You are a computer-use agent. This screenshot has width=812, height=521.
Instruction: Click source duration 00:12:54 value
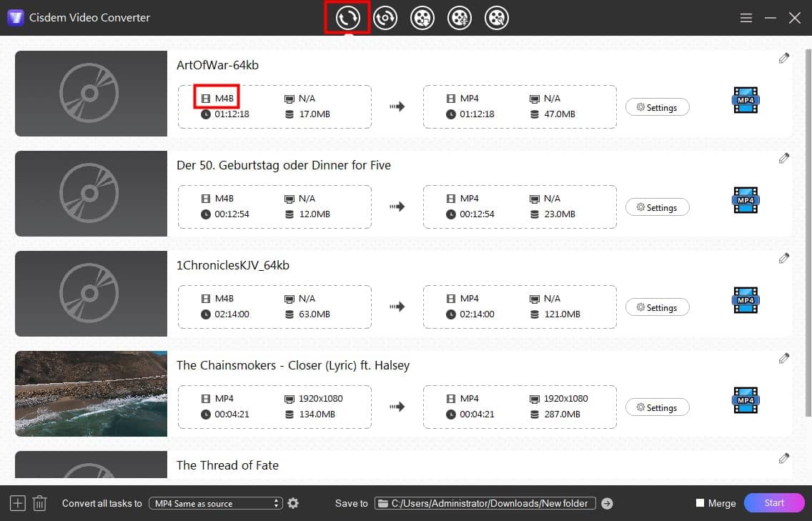point(232,214)
